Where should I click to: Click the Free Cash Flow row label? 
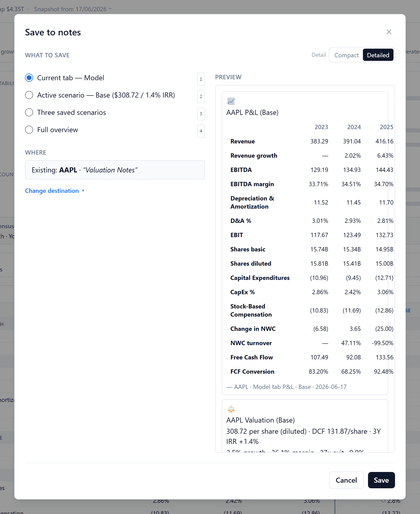pos(252,357)
